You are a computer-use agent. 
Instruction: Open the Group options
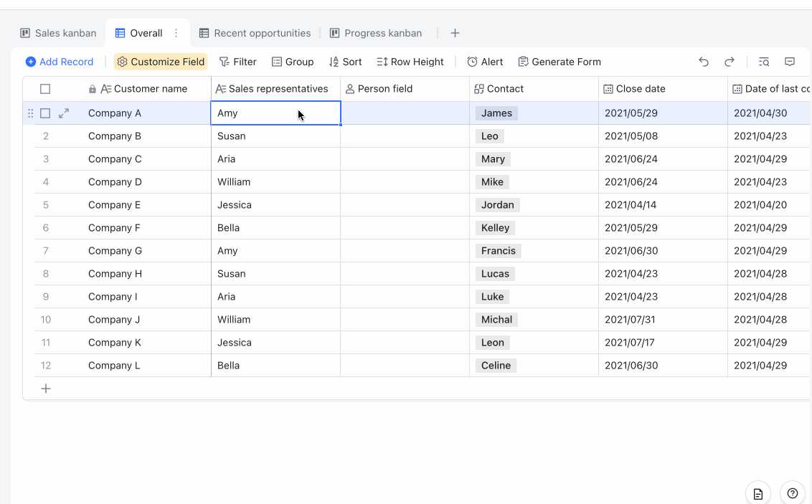pyautogui.click(x=293, y=62)
